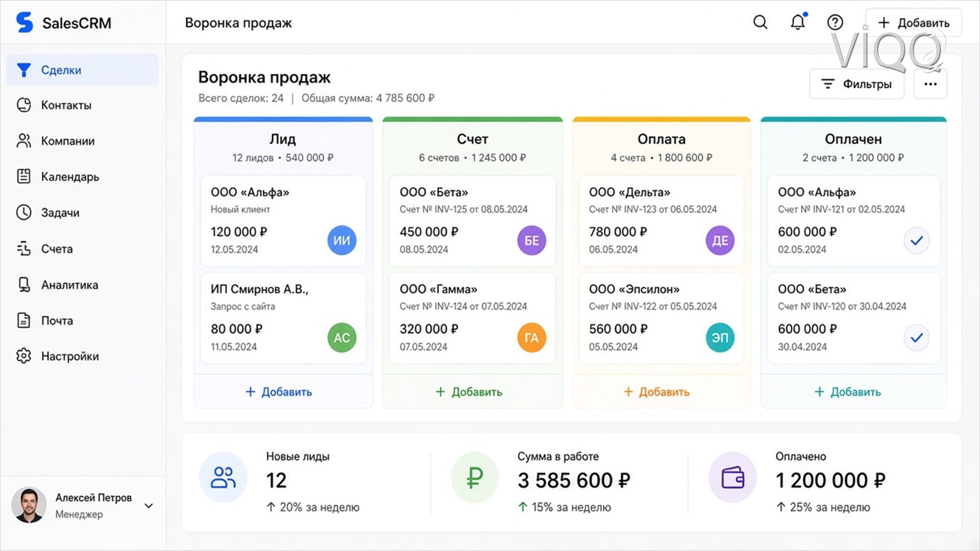Click the БЕ avatar on INV-125 card
Image resolution: width=980 pixels, height=551 pixels.
[x=531, y=240]
